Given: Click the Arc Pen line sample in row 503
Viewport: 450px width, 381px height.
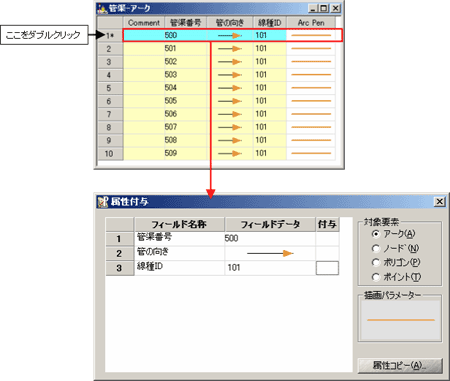Looking at the screenshot, I should click(311, 75).
